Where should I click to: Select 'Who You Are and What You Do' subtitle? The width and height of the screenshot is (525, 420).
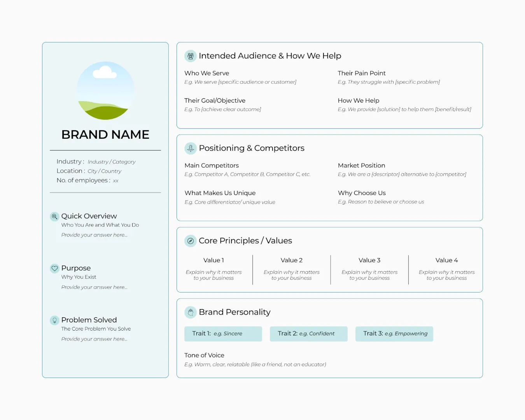(x=100, y=225)
